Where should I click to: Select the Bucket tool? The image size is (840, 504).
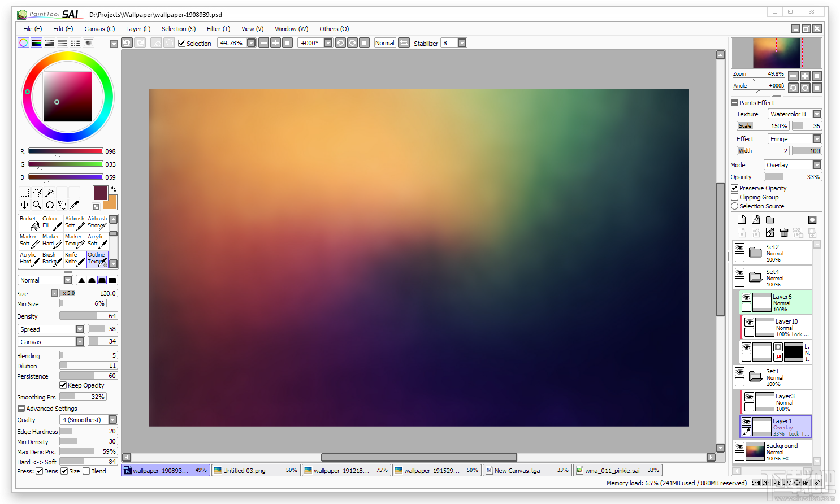point(29,221)
